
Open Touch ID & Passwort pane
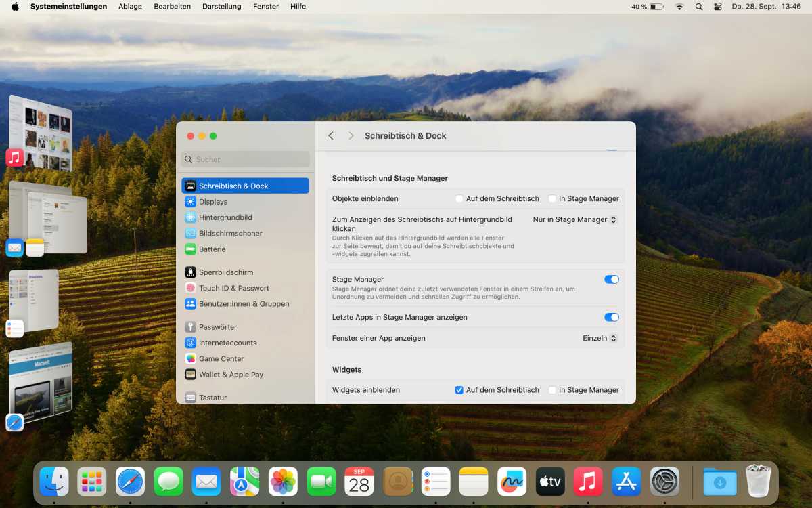(x=233, y=288)
